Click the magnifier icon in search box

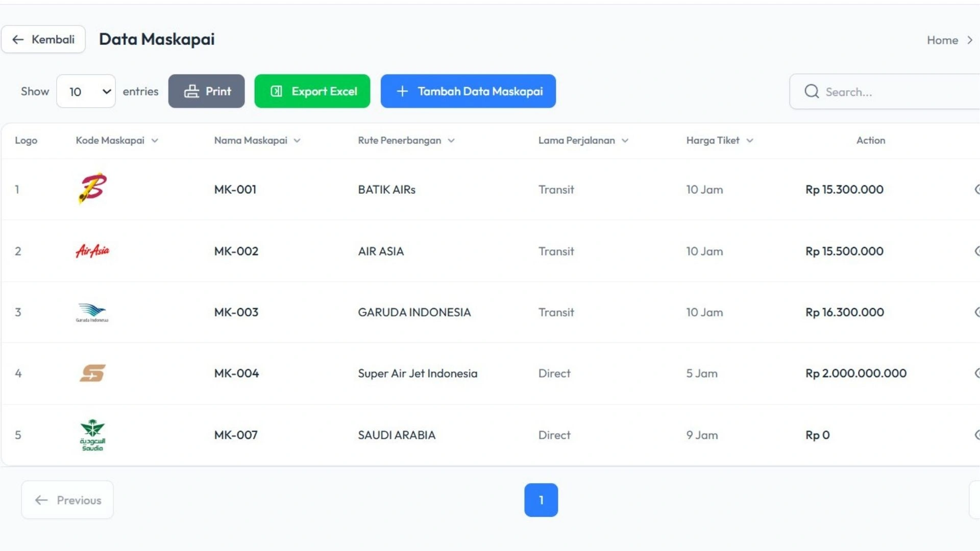click(x=812, y=91)
